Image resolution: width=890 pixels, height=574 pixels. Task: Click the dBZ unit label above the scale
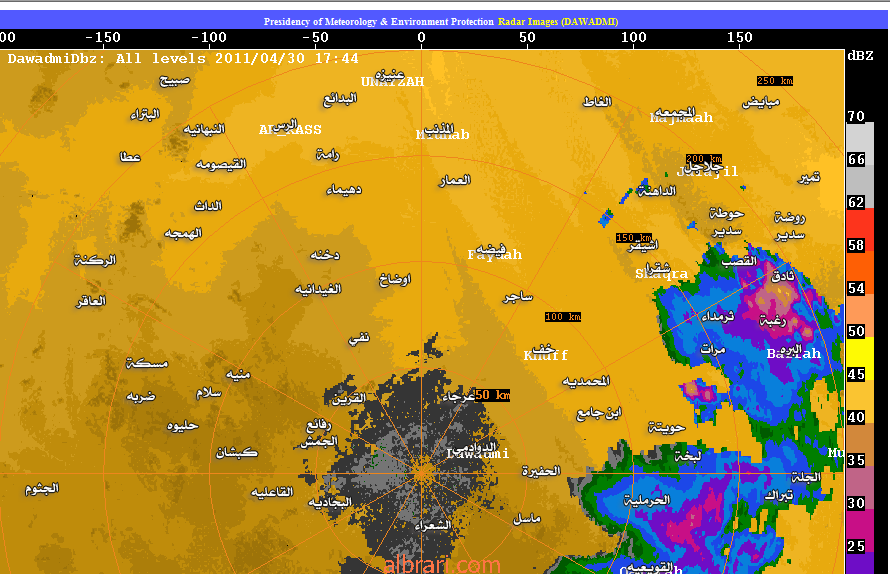[860, 56]
